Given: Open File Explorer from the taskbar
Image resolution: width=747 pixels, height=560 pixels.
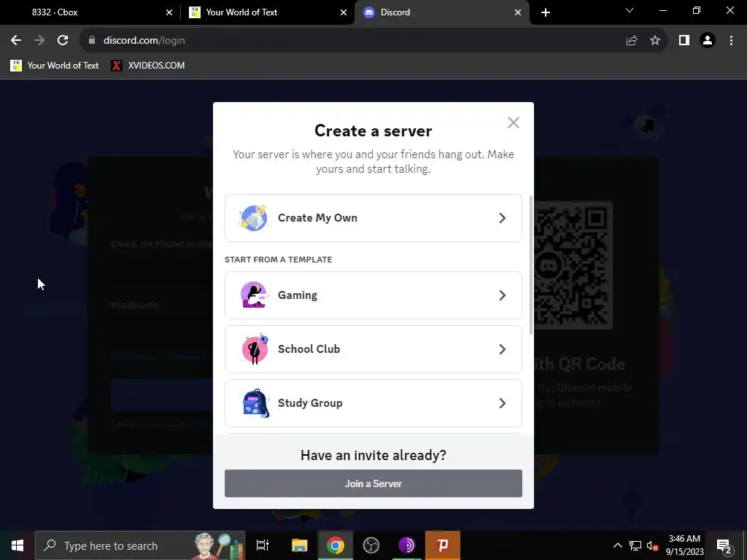Looking at the screenshot, I should pyautogui.click(x=300, y=545).
